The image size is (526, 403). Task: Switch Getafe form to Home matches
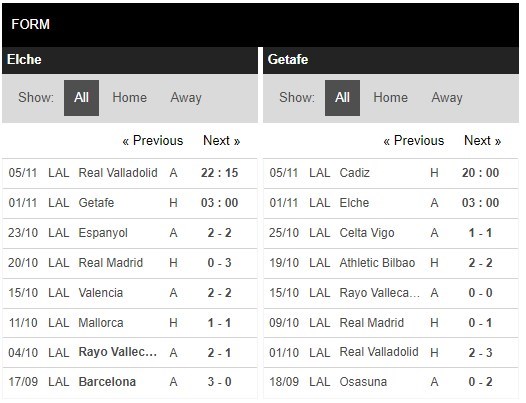(x=390, y=98)
